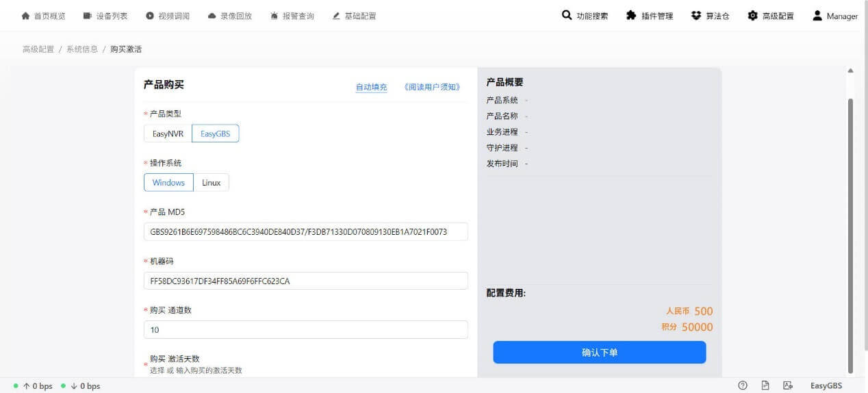
Task: Select EasyNVR product type
Action: [x=168, y=134]
